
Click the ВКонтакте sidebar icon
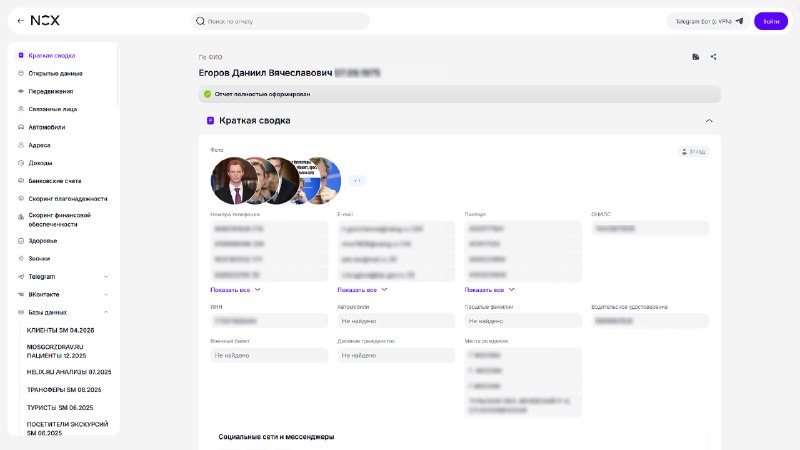coord(21,294)
